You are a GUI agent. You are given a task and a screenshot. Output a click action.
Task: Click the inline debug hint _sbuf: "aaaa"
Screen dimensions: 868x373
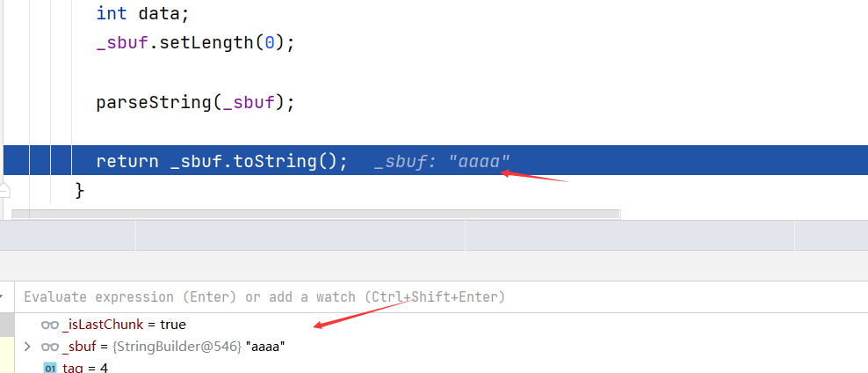[442, 161]
